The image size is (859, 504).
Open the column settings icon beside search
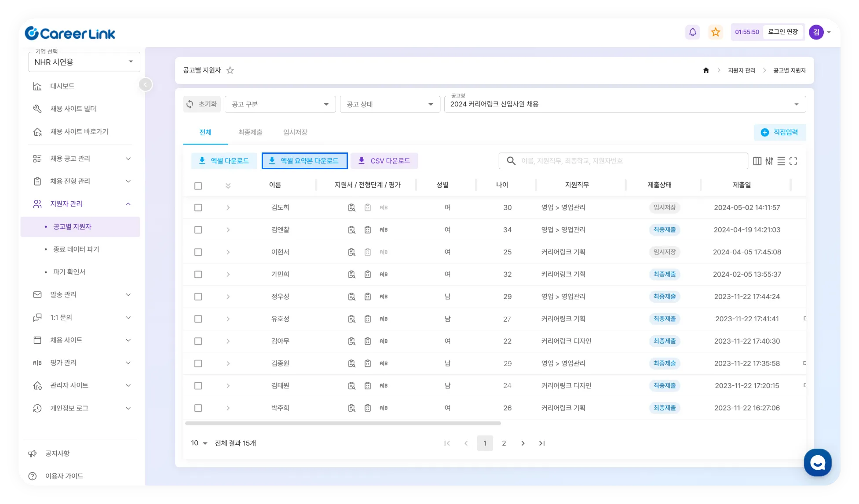[757, 161]
